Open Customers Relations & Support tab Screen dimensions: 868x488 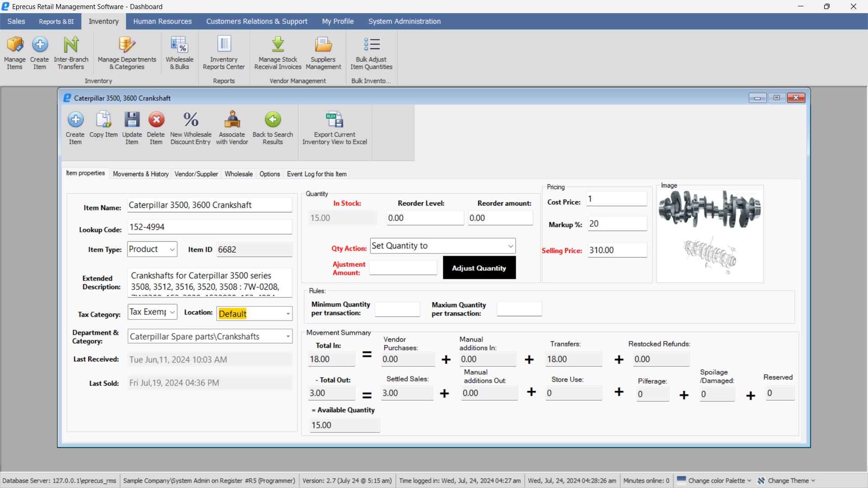pyautogui.click(x=257, y=21)
